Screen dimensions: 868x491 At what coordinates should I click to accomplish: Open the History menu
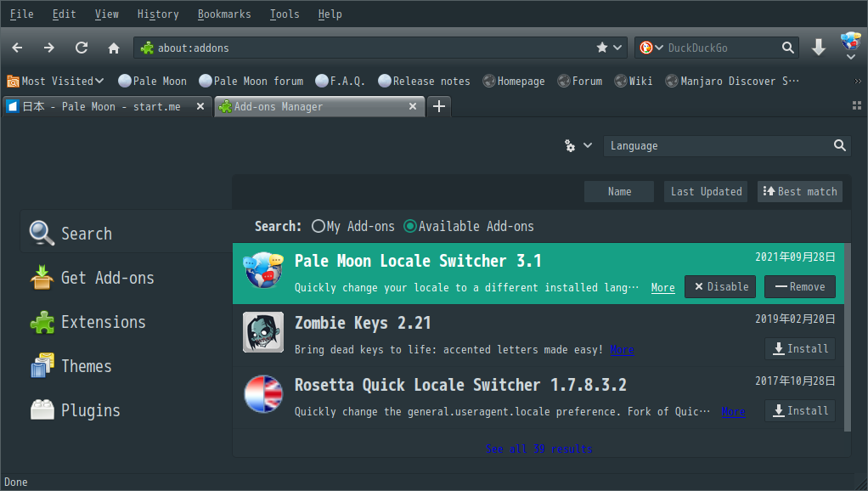[158, 14]
